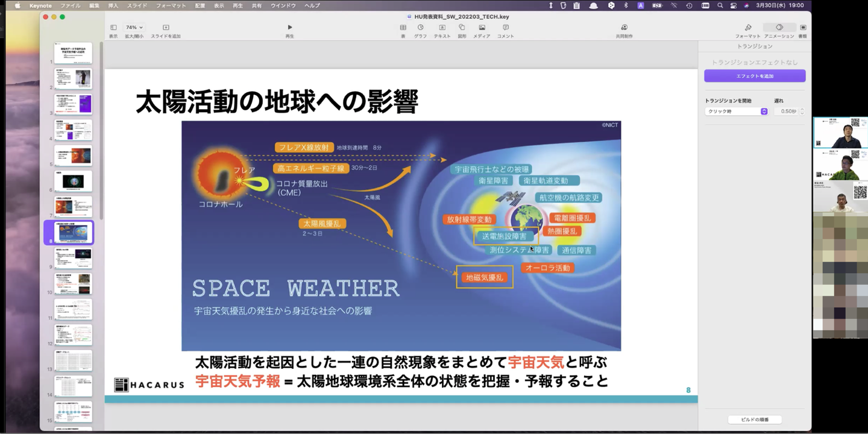
Task: Open the Time Machine menu bar icon
Action: coord(689,5)
